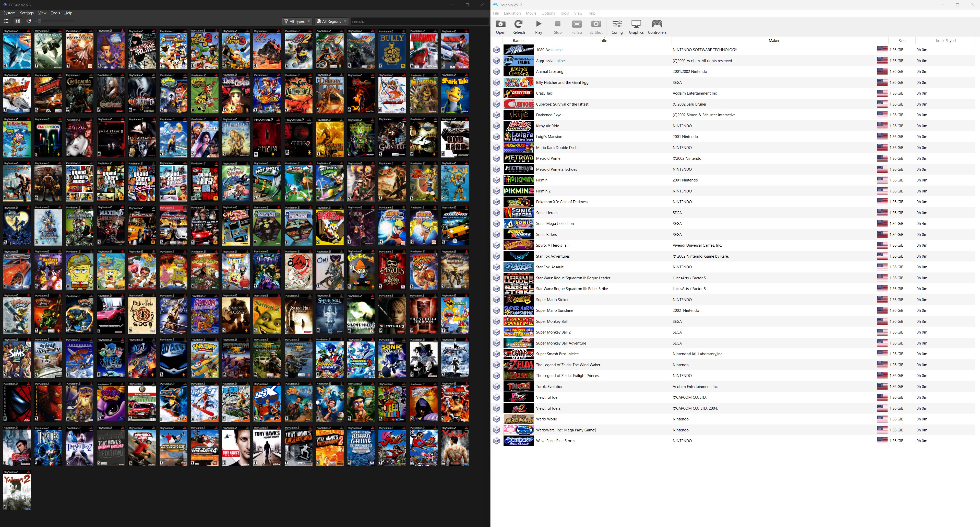
Task: Switch PCSX2 to game grid view
Action: pos(18,21)
